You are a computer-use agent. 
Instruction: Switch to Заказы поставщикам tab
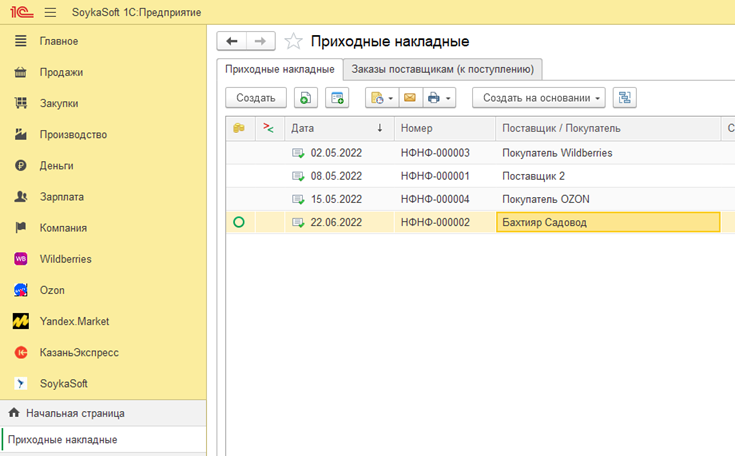pos(443,69)
